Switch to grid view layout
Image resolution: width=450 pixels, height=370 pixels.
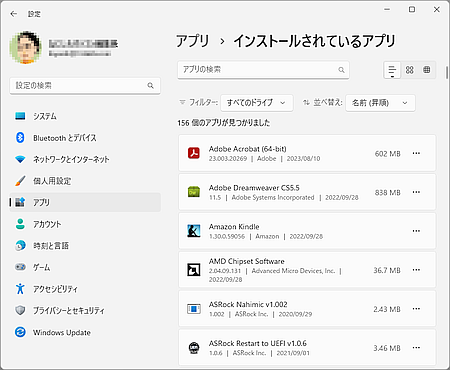409,70
